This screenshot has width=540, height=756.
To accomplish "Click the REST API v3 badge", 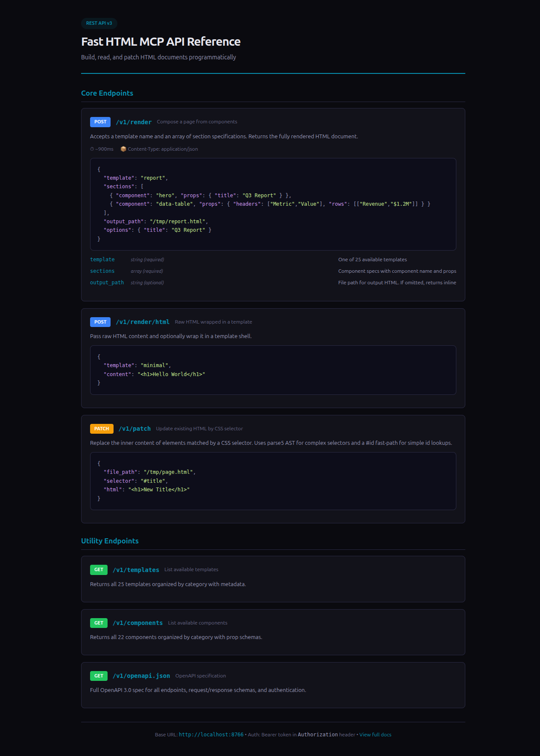I will 99,23.
